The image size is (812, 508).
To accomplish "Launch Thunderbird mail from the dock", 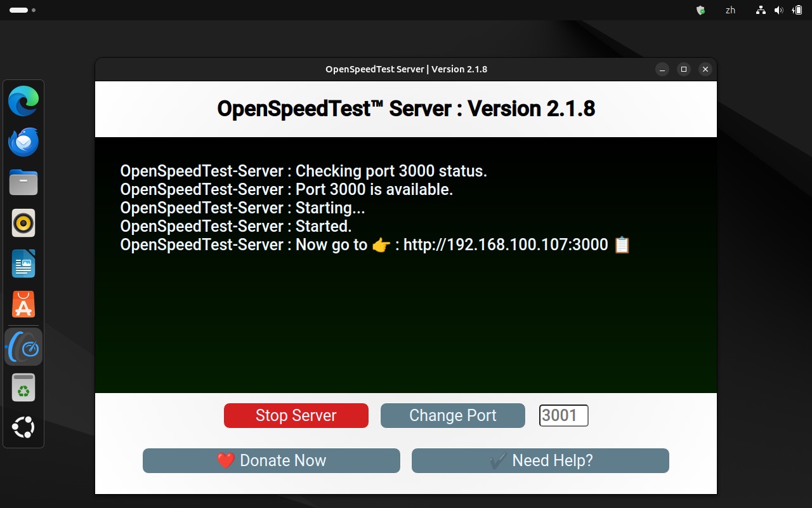I will (x=23, y=142).
